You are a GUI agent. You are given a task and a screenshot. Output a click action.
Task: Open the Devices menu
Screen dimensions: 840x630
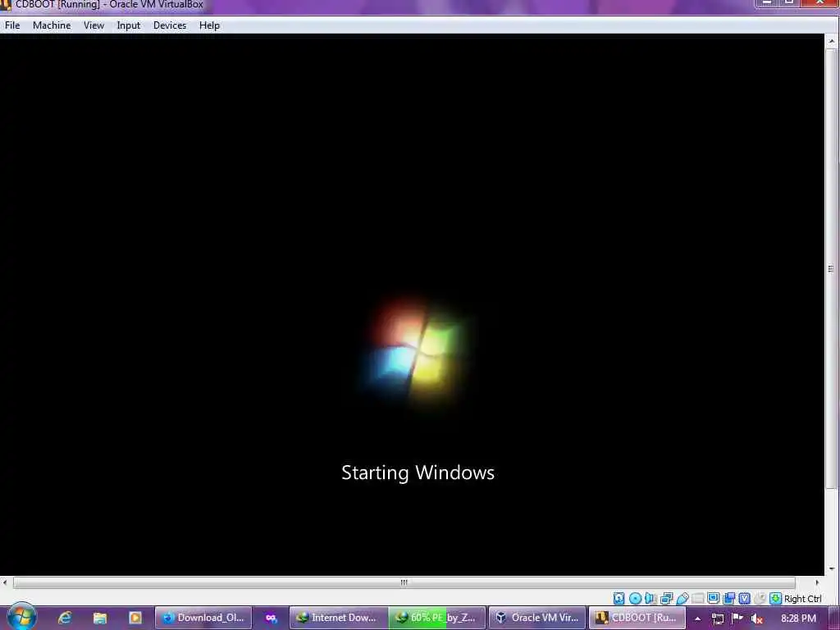[170, 25]
